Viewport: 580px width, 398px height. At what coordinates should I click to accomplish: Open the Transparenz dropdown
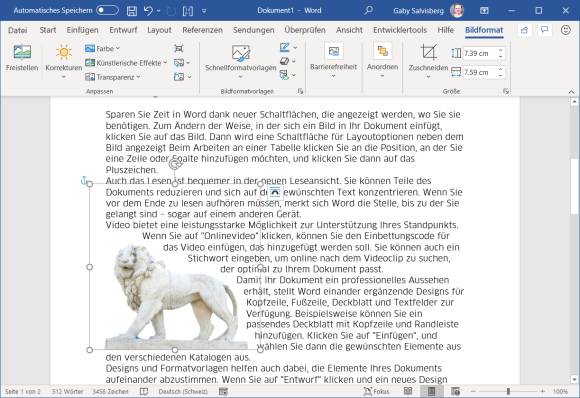click(x=112, y=77)
